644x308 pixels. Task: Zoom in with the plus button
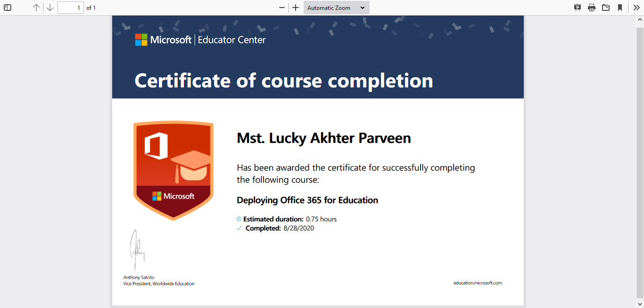click(296, 8)
